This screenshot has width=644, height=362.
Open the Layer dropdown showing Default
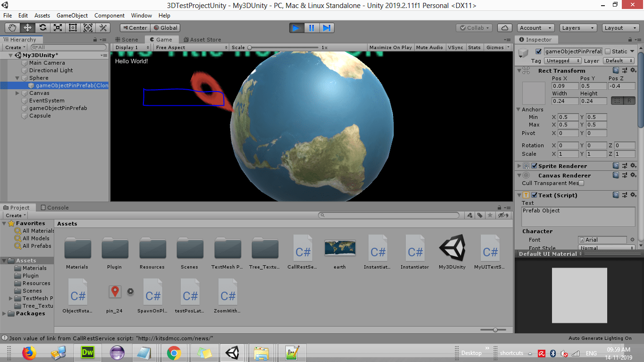pos(619,61)
